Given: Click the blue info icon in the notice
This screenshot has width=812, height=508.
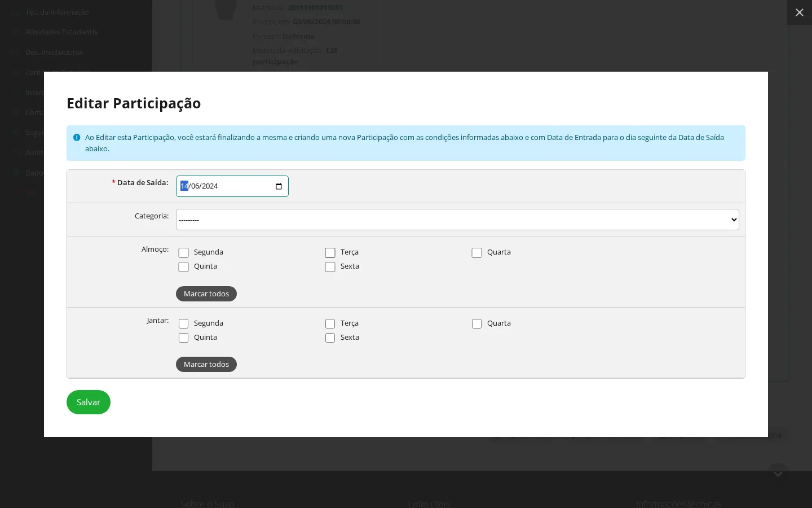Looking at the screenshot, I should click(77, 137).
